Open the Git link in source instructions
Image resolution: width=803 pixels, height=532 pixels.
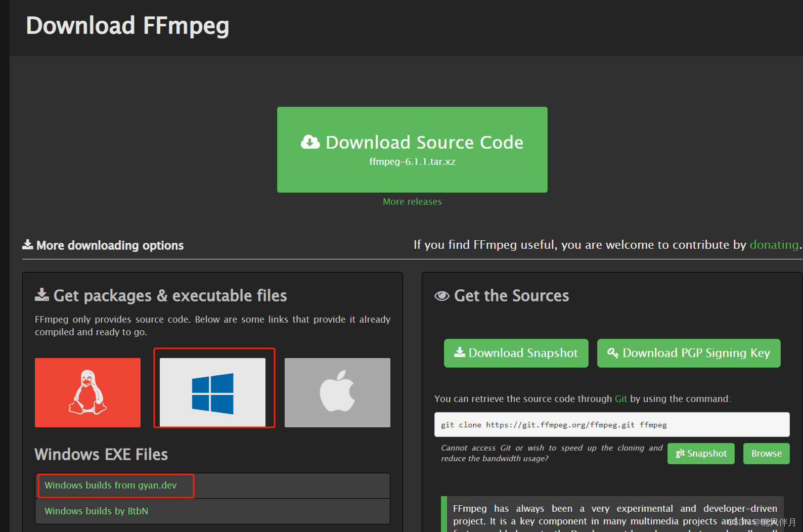(621, 399)
